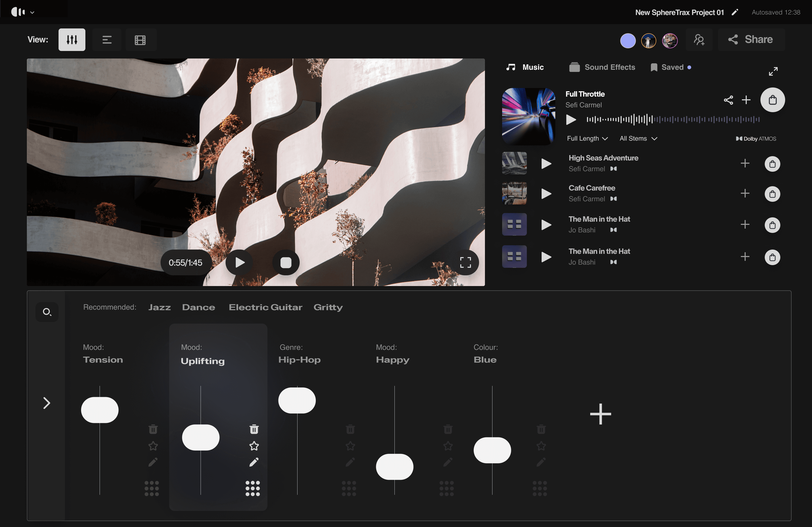Add Full Throttle with plus icon
This screenshot has height=527, width=812.
(x=746, y=100)
